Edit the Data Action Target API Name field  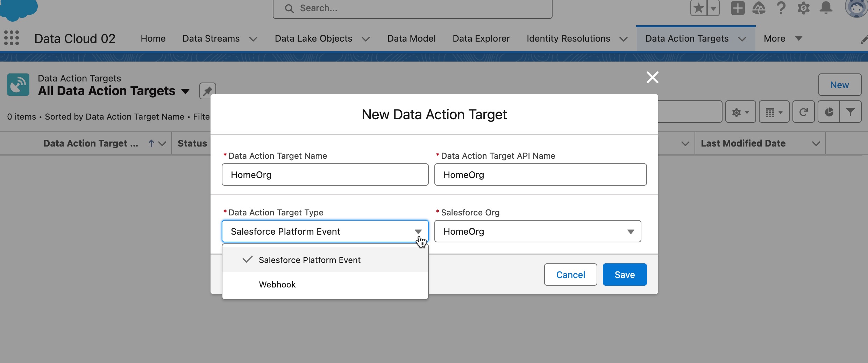[540, 175]
